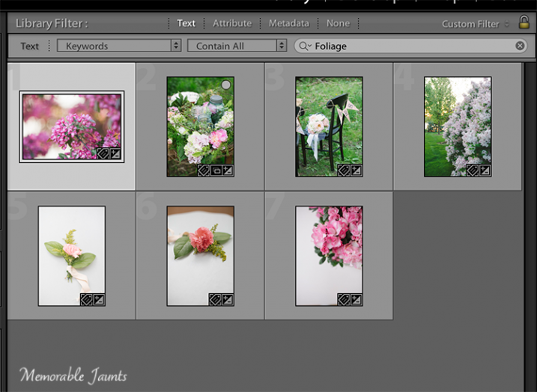
Task: Click develop badge on coral boutonniere photo
Action: click(x=227, y=299)
